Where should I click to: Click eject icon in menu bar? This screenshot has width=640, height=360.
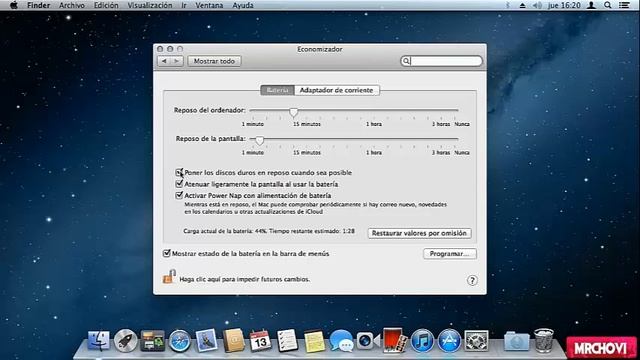(x=522, y=5)
